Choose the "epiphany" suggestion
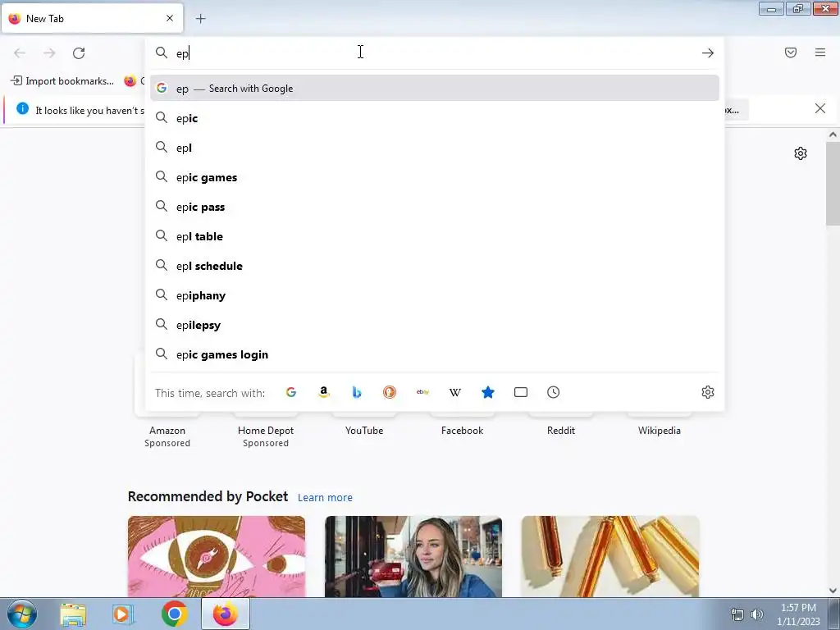This screenshot has height=630, width=840. [435, 295]
